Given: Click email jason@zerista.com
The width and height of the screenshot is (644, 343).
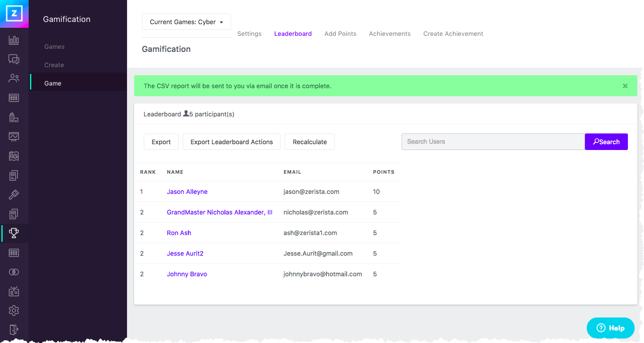Looking at the screenshot, I should [311, 192].
